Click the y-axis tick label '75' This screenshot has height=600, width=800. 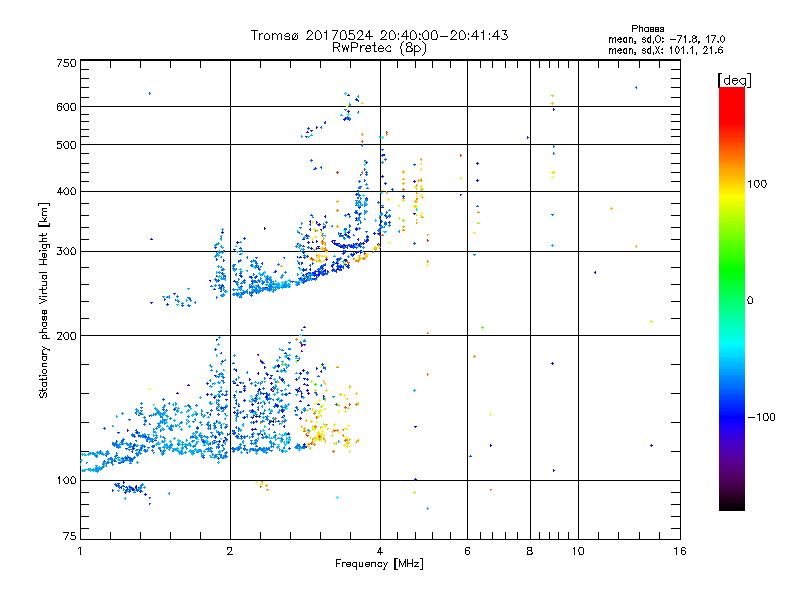[70, 536]
